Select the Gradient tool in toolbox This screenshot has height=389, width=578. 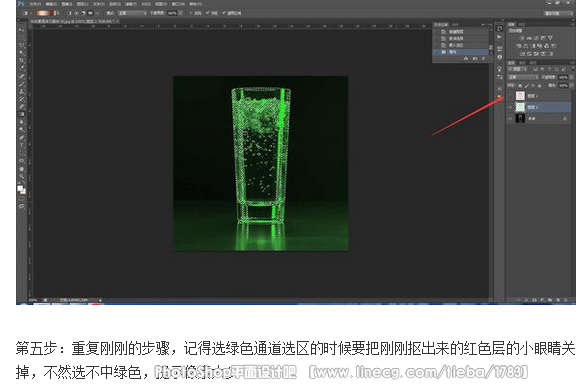pos(21,114)
